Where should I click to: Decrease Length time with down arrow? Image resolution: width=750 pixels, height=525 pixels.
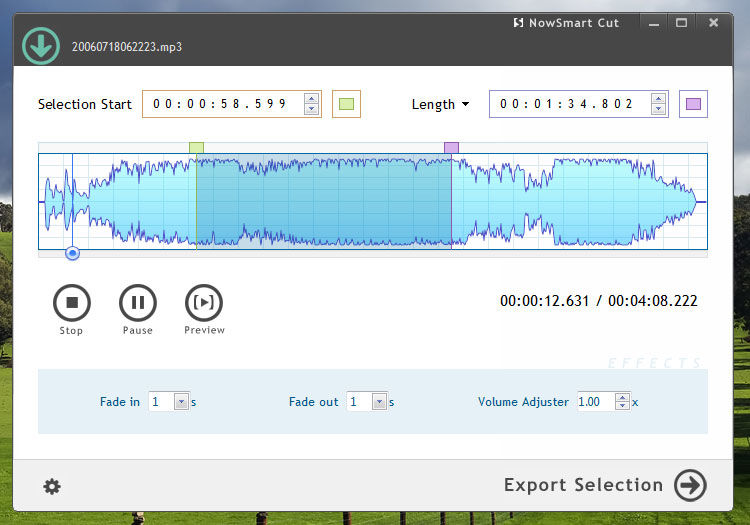[659, 109]
